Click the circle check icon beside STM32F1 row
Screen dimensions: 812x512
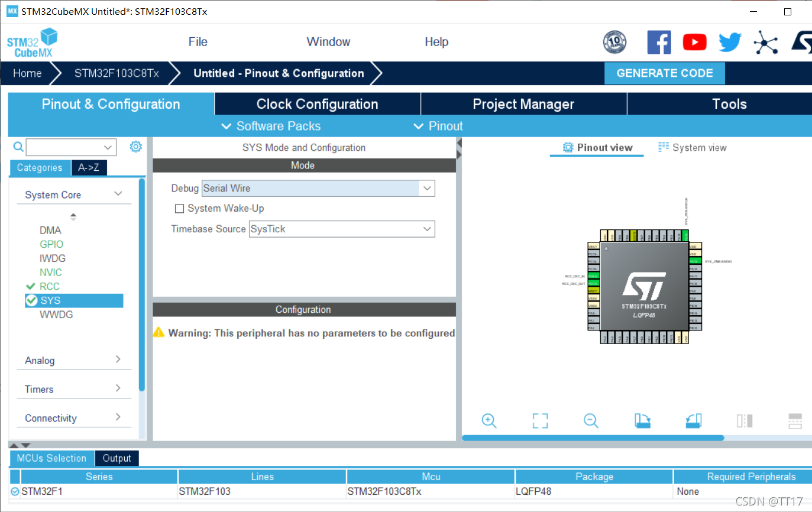(x=15, y=491)
